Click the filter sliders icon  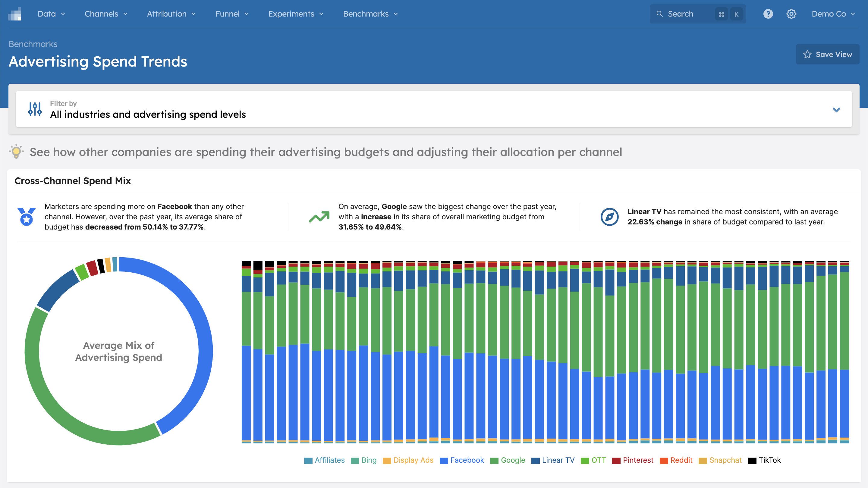pyautogui.click(x=35, y=109)
